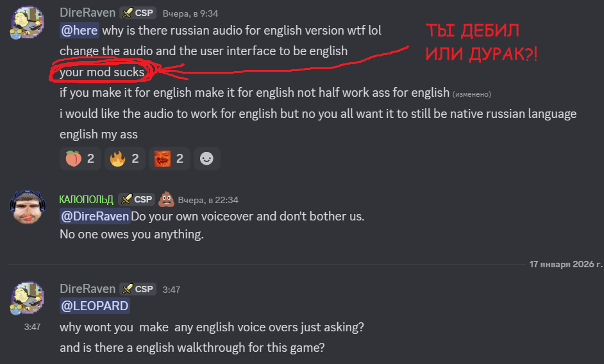This screenshot has height=364, width=604.
Task: Click DireRaven's avatar on 3:47 message
Action: click(x=27, y=299)
